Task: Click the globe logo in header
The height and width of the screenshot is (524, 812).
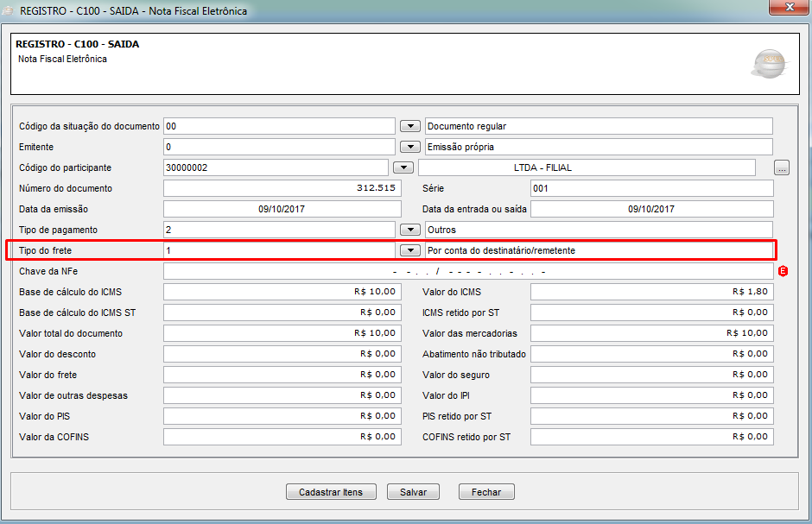Action: coord(768,63)
